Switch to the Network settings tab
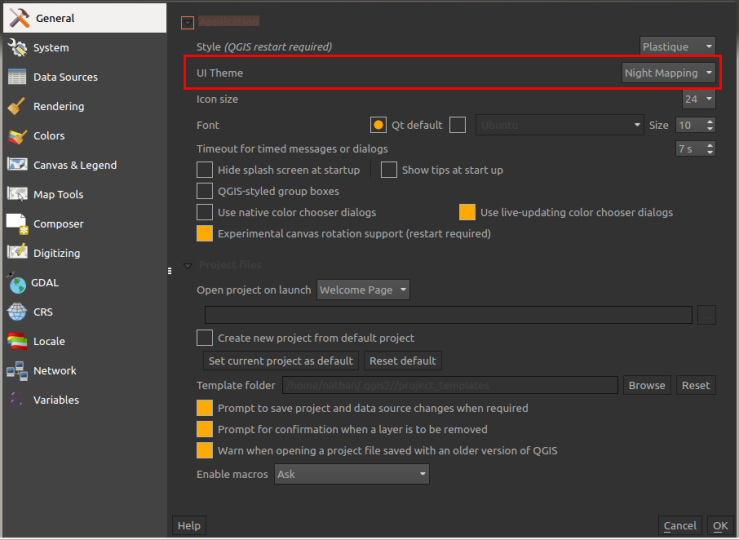Viewport: 739px width, 540px height. (x=54, y=371)
